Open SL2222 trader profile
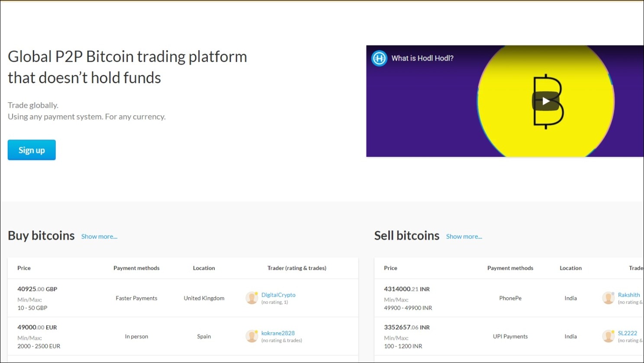Screen dimensions: 644x363 pos(628,333)
